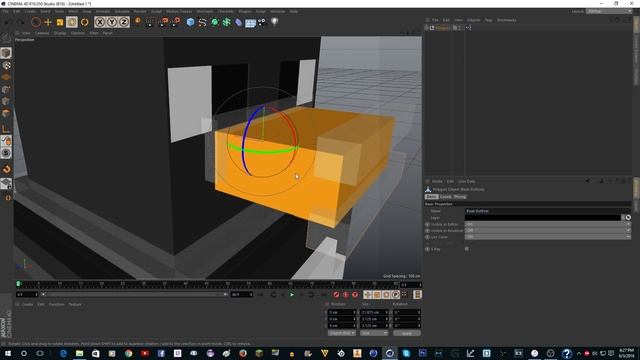
Task: Switch to the Coord. tab
Action: click(445, 197)
